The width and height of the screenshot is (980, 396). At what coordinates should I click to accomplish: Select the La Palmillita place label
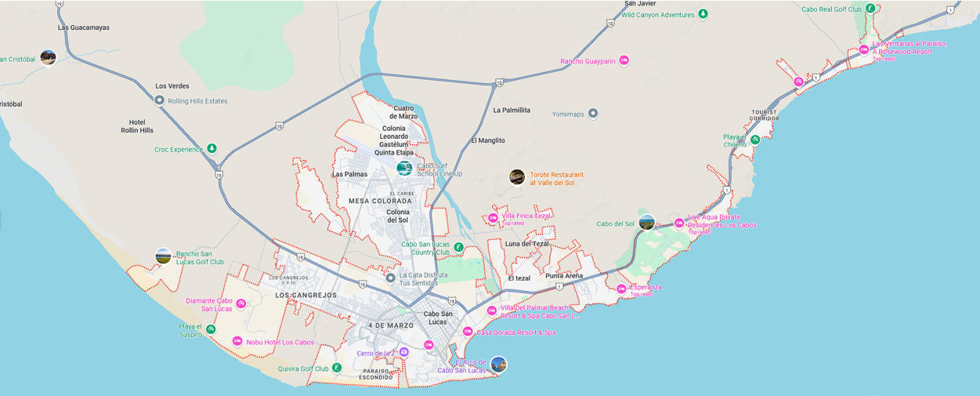512,110
